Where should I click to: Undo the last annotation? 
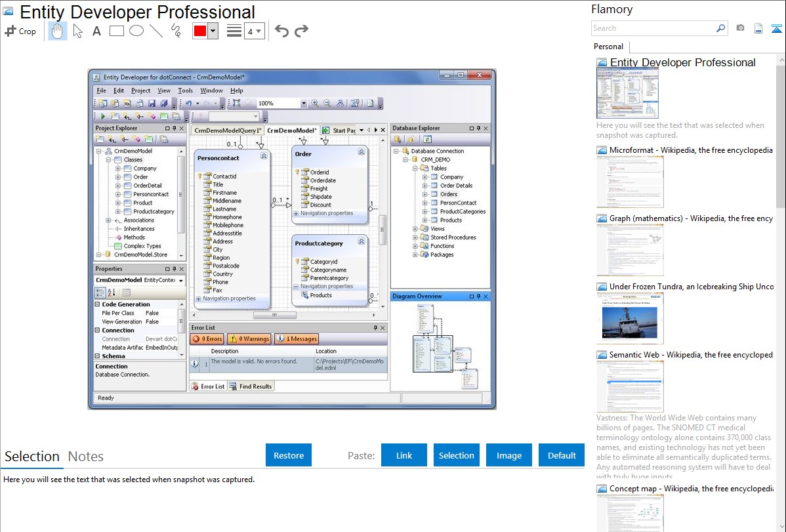[x=281, y=31]
